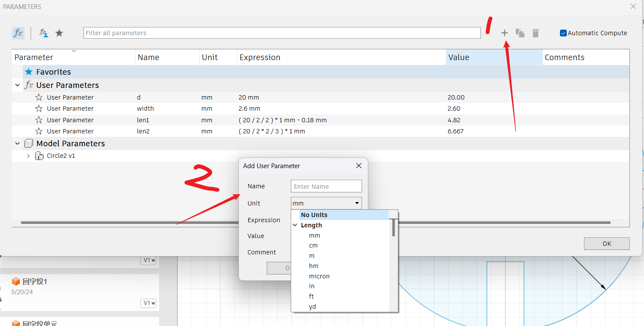Image resolution: width=644 pixels, height=326 pixels.
Task: Show only user parameters via fx-person icon
Action: (x=43, y=33)
